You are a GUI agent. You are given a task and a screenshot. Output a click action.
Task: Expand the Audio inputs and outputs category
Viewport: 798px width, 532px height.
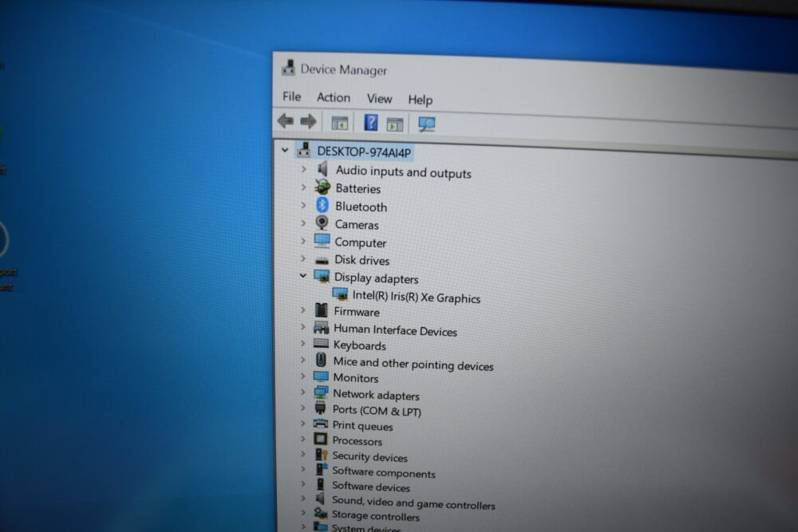(x=304, y=169)
